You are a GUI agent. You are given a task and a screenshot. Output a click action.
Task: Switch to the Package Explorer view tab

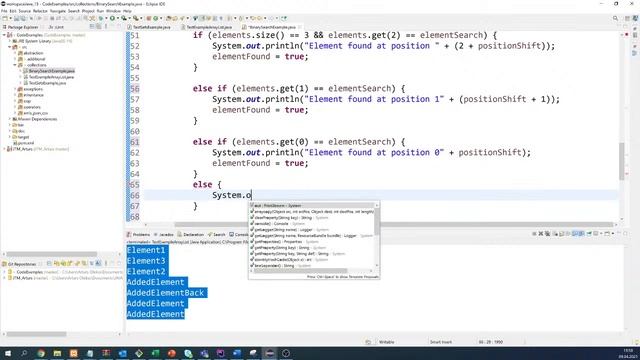tap(21, 27)
